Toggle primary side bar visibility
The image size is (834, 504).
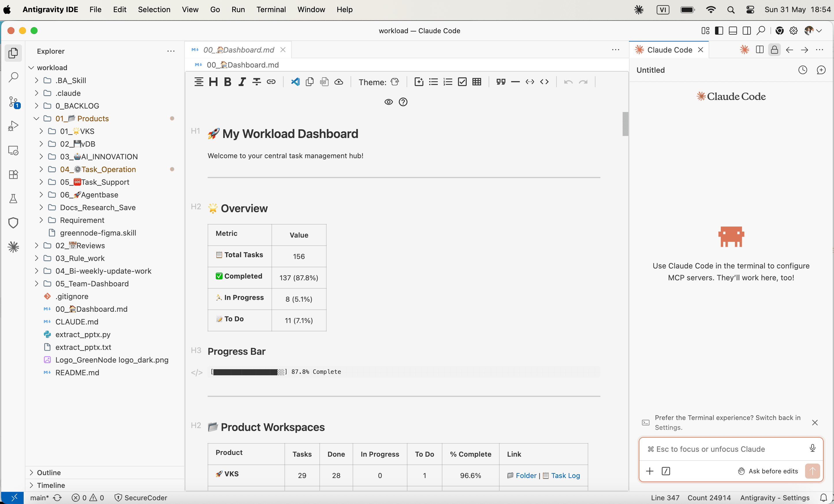tap(719, 31)
